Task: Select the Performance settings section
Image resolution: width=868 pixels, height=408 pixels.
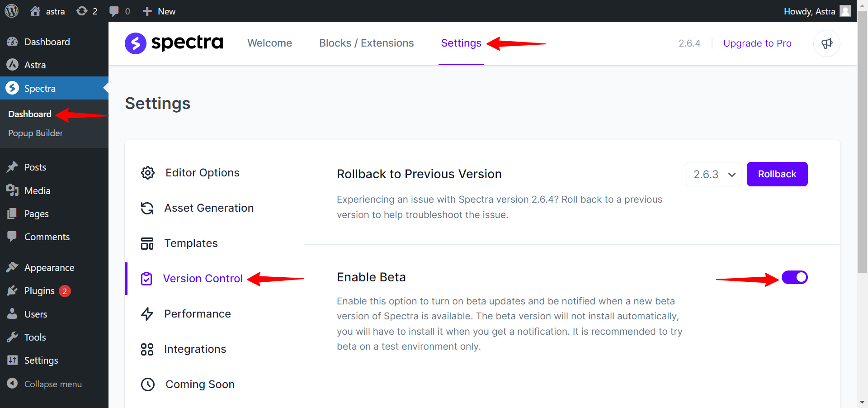Action: (197, 313)
